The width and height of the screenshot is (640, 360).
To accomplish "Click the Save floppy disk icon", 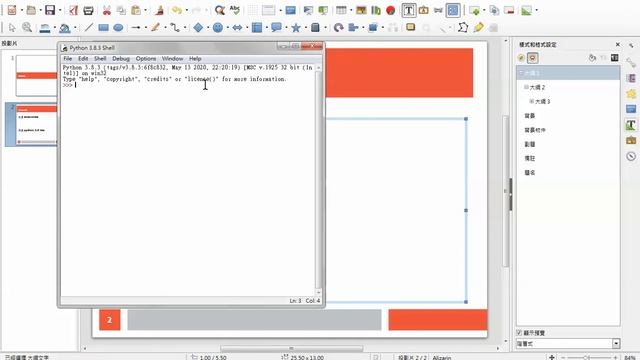I will [x=50, y=10].
